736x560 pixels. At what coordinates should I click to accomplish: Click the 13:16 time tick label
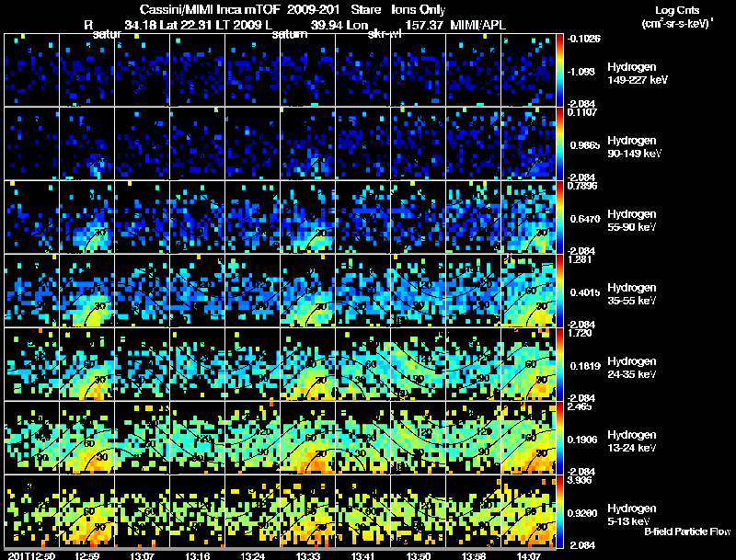(x=198, y=555)
